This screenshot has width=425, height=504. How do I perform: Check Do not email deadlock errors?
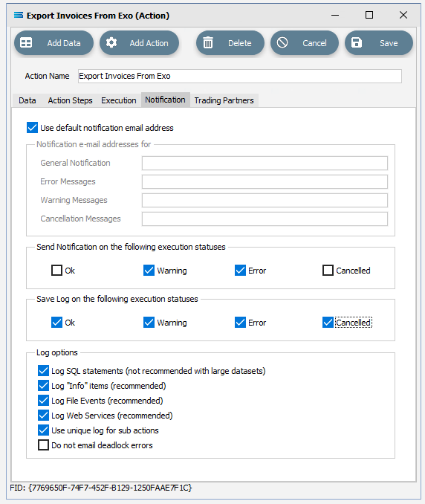[x=43, y=445]
